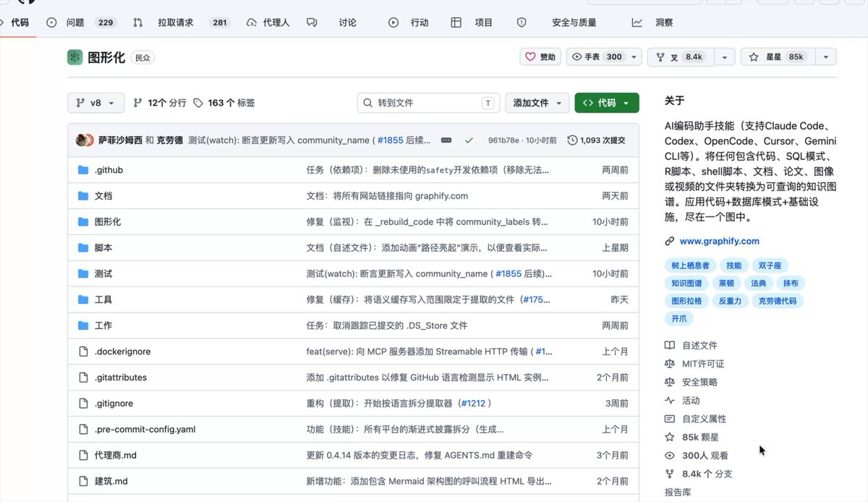
Task: Click the 赞助 sponsor button
Action: coord(540,57)
